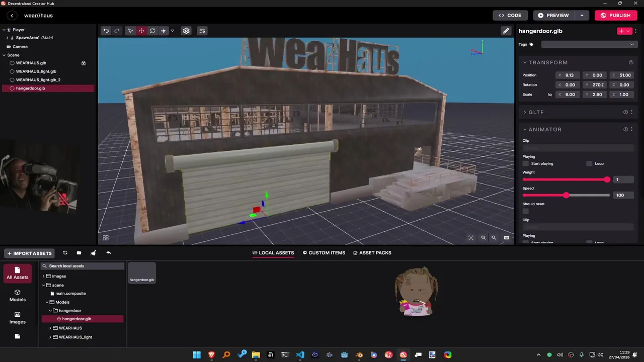This screenshot has width=644, height=362.
Task: Switch to CUSTOM ITEMS tab
Action: click(x=324, y=253)
